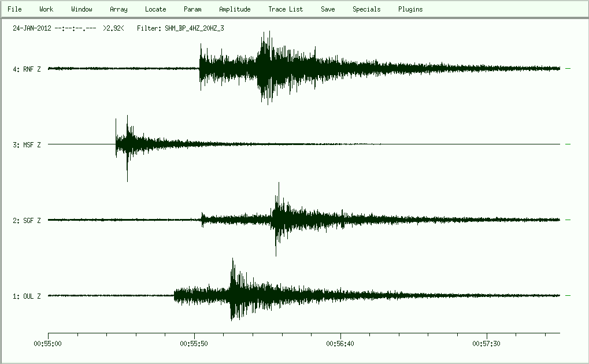Open the Plugins menu
This screenshot has height=364, width=589.
[x=410, y=9]
